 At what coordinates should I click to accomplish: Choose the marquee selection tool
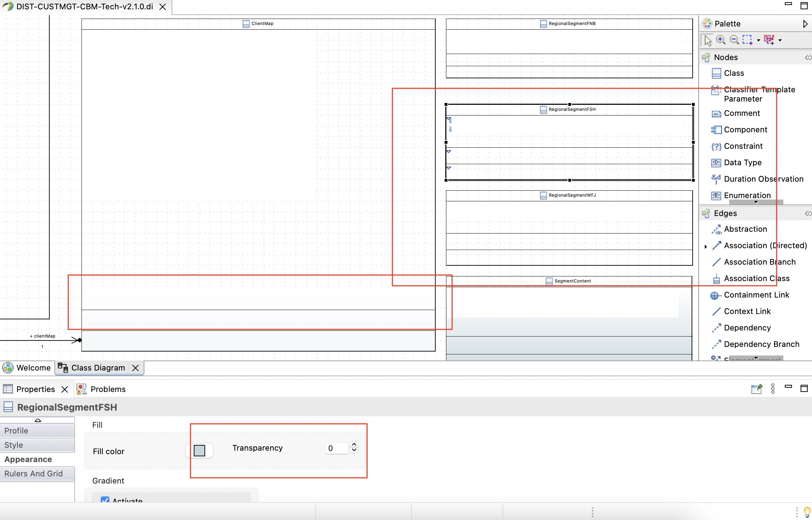[x=747, y=40]
